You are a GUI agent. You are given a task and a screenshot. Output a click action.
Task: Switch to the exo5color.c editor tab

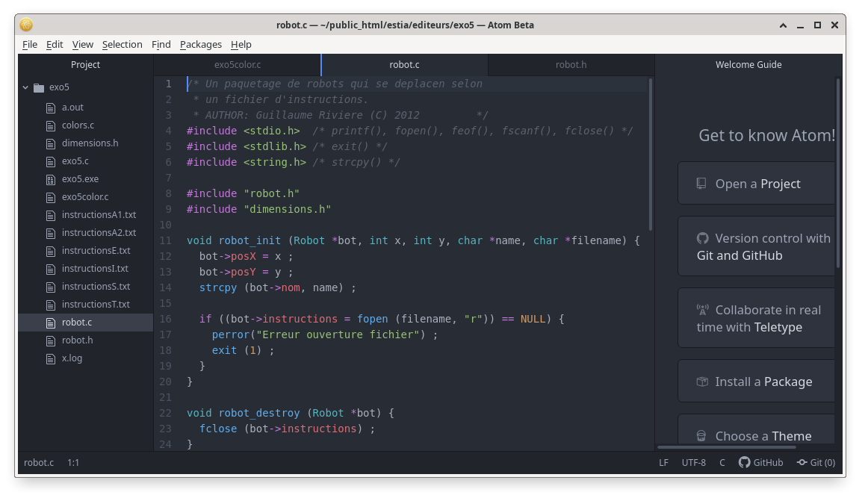tap(238, 65)
